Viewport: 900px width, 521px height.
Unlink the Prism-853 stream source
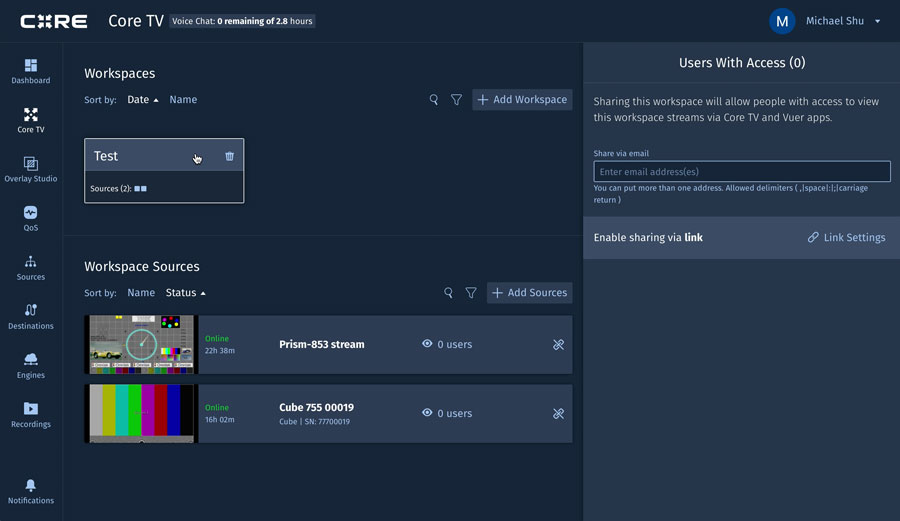(558, 345)
